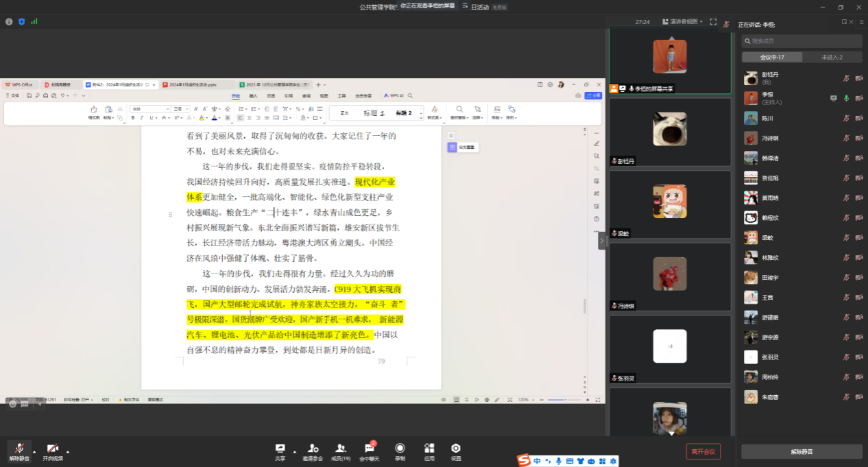Image resolution: width=868 pixels, height=467 pixels.
Task: Turn on video camera button
Action: tap(52, 448)
